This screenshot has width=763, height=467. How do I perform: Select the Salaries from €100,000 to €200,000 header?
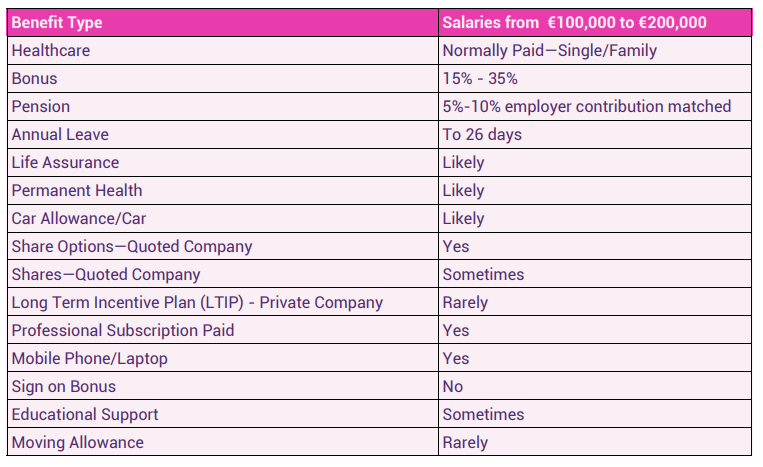point(595,22)
